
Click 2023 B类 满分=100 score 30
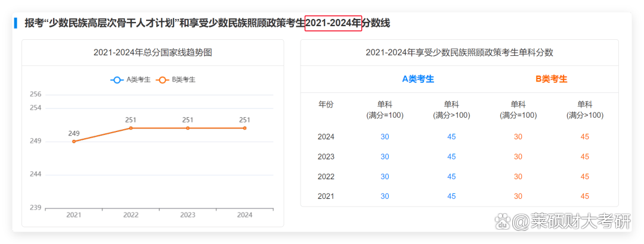[518, 157]
